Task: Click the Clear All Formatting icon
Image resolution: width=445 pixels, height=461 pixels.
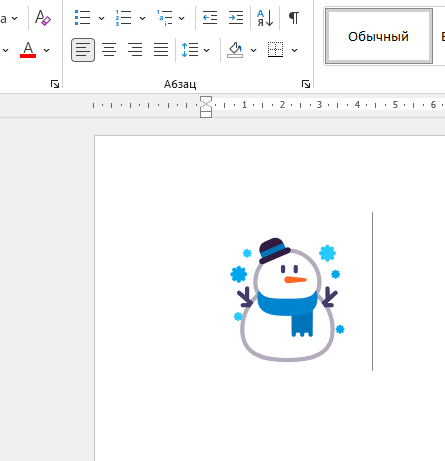Action: coord(43,18)
